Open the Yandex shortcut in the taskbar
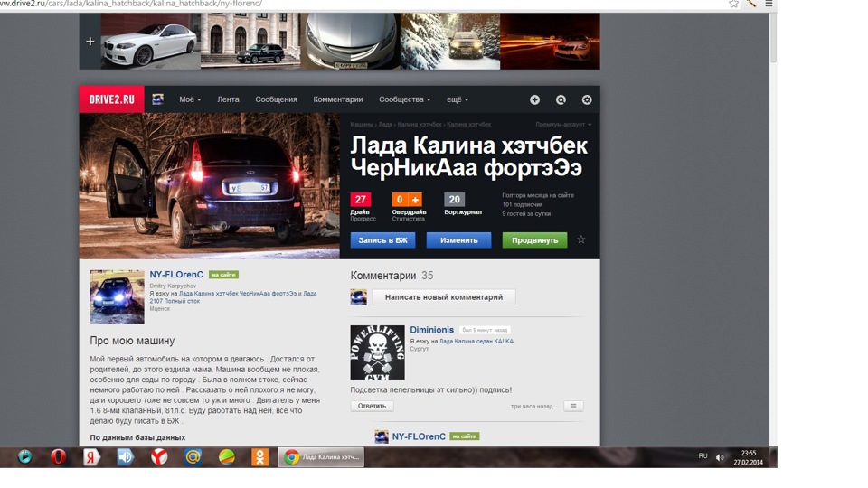 point(92,457)
